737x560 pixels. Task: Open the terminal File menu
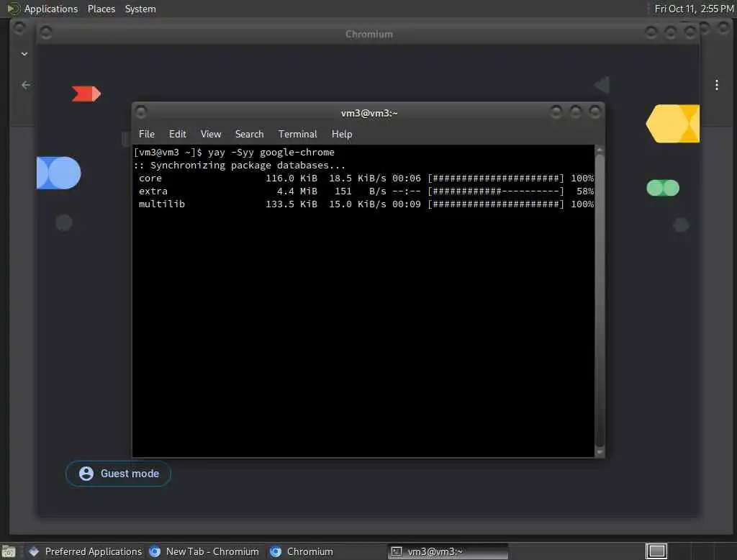147,134
